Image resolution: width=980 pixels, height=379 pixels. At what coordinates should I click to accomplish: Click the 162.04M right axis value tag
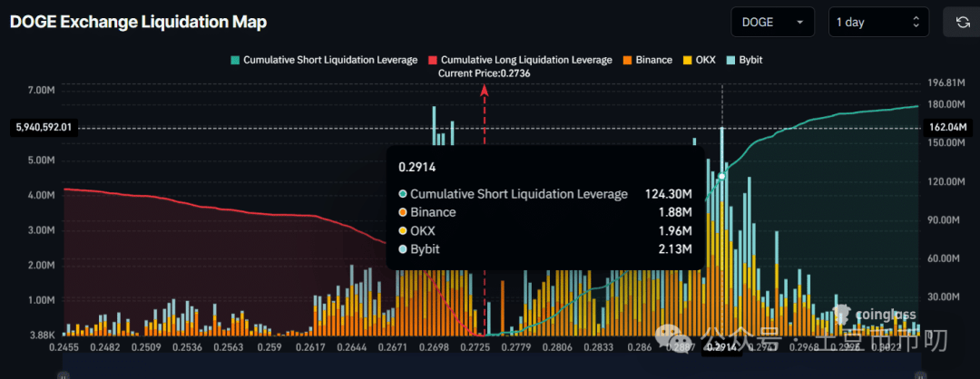[947, 128]
